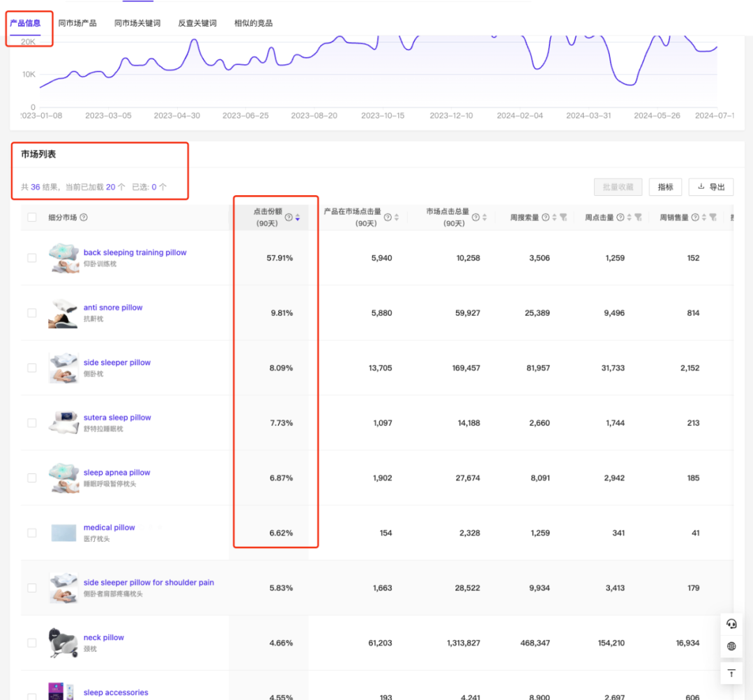Viewport: 753px width, 700px height.
Task: Check the side sleeper pillow row
Action: coord(31,367)
